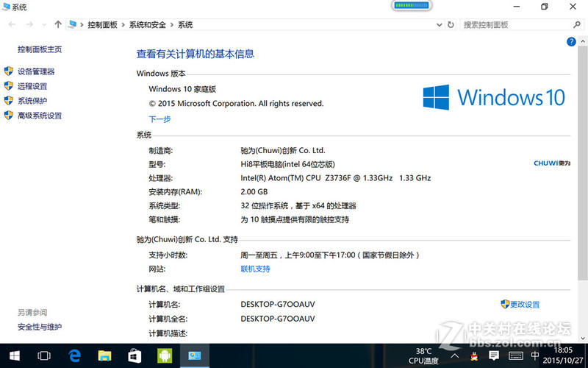Image resolution: width=588 pixels, height=368 pixels.
Task: Select 系统和安全 in the breadcrumb
Action: (x=148, y=25)
